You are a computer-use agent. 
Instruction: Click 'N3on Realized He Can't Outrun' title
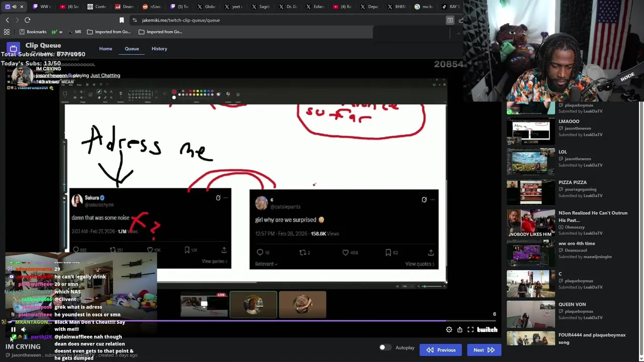[x=593, y=216]
